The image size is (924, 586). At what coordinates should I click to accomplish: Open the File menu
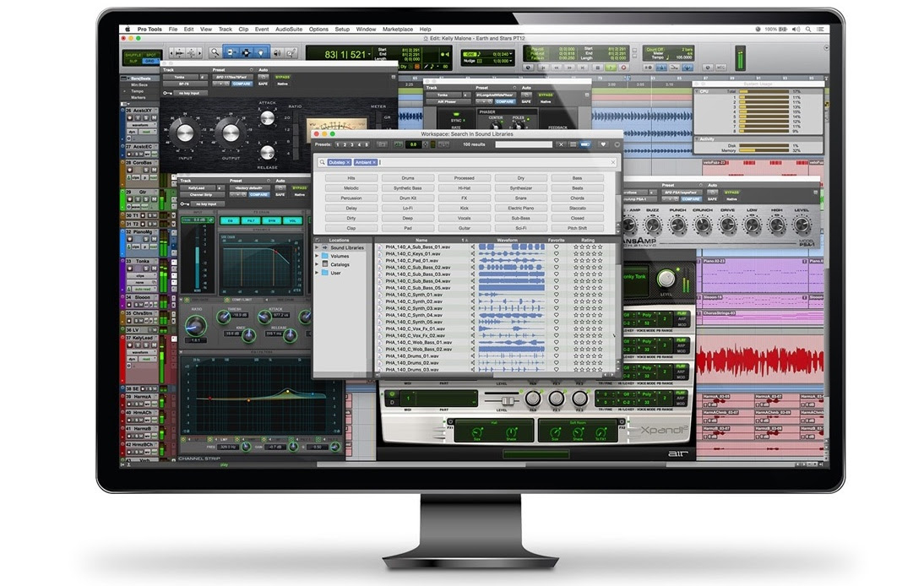click(172, 29)
